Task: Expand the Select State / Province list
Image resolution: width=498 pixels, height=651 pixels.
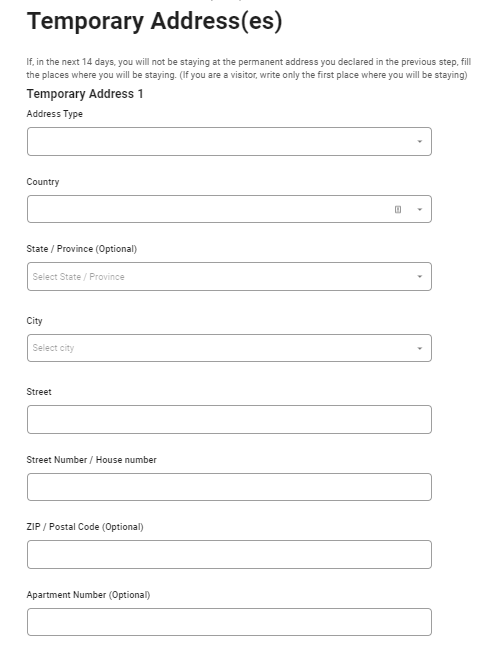Action: 229,277
